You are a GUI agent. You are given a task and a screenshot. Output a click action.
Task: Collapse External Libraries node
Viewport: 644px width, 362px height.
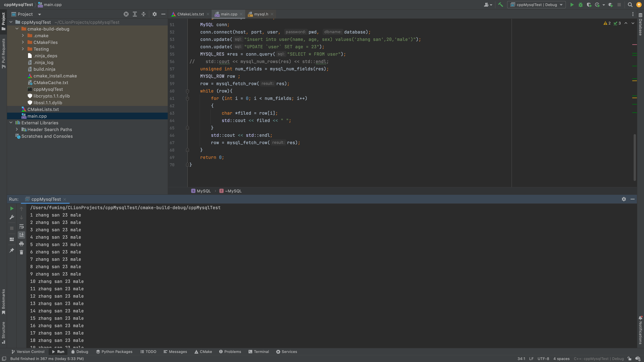coord(11,123)
